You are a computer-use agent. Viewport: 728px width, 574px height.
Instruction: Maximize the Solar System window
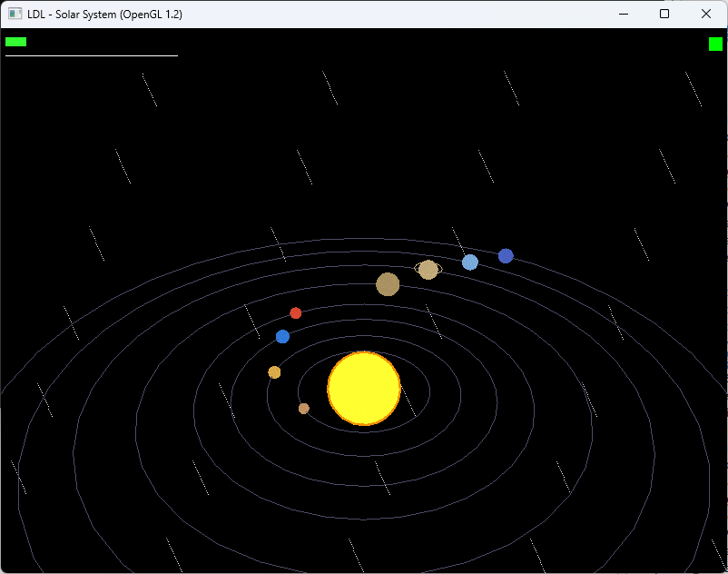click(664, 14)
